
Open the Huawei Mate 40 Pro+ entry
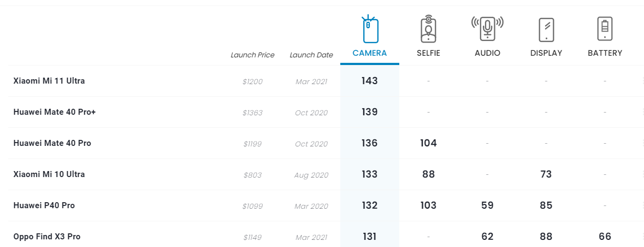(x=55, y=112)
